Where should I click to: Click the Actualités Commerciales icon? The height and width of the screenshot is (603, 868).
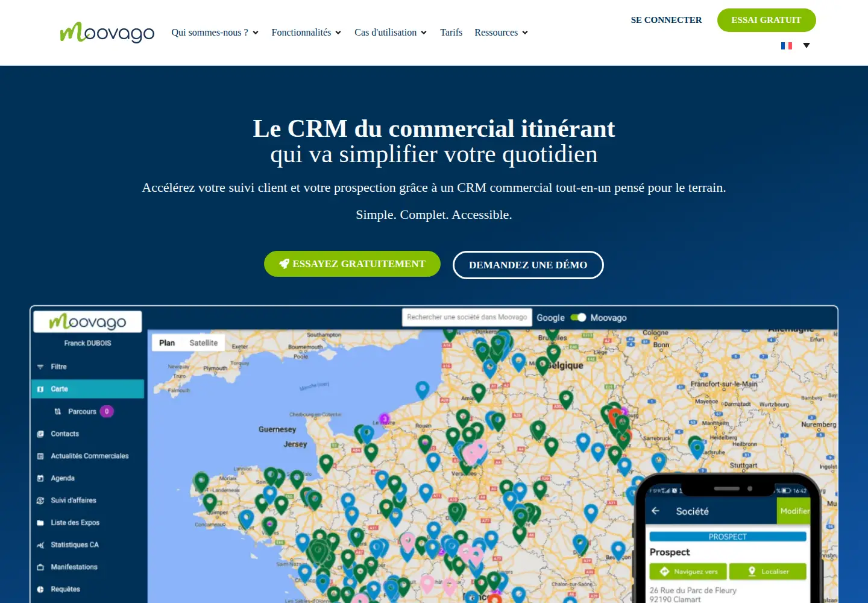(x=40, y=456)
